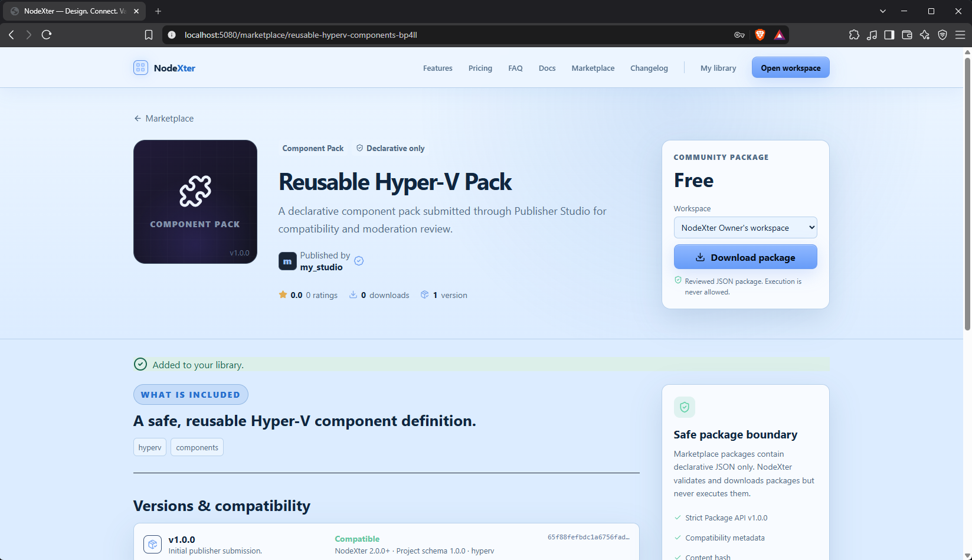The height and width of the screenshot is (560, 972).
Task: Go to the FAQ nav item
Action: pos(515,68)
